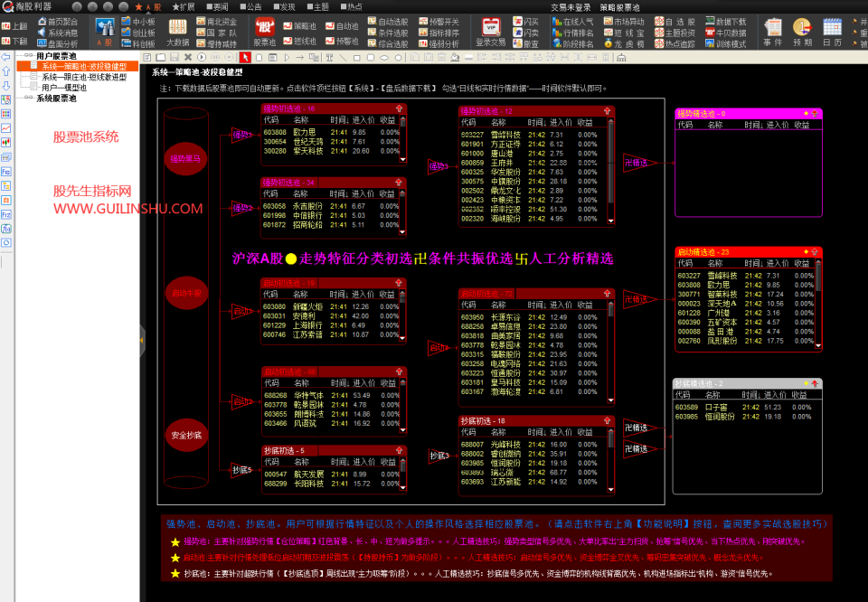Click scrollbar of 强势初选池 - 12 list

tap(610, 171)
